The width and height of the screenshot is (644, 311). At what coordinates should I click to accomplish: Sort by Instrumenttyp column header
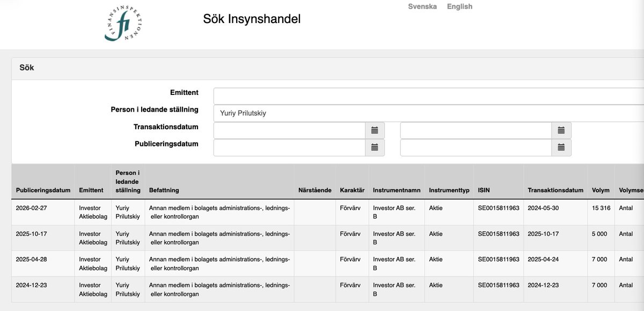click(449, 190)
